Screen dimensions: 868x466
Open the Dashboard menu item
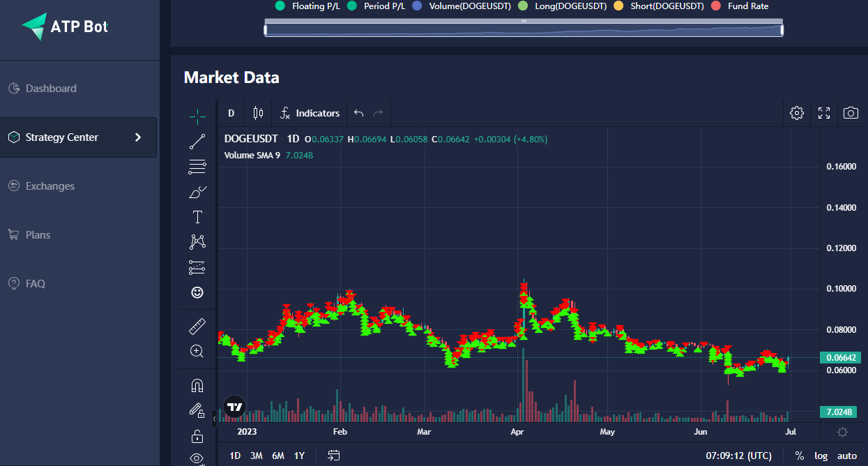click(x=51, y=89)
